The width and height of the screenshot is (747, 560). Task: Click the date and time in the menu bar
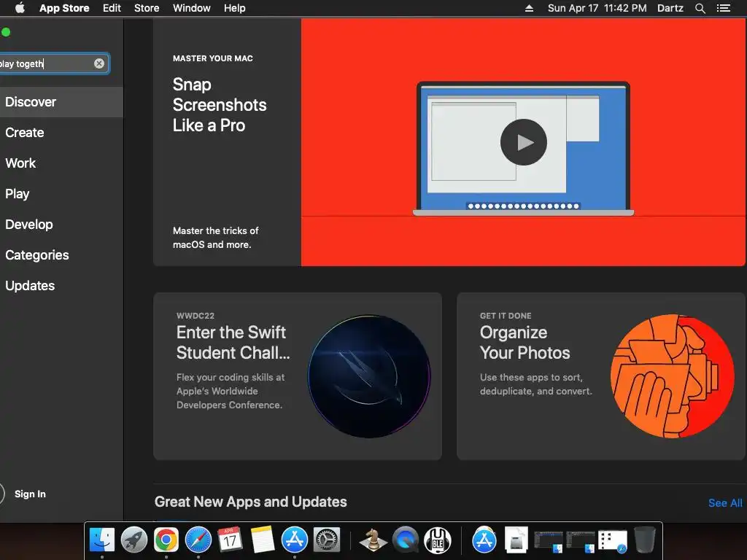(597, 8)
